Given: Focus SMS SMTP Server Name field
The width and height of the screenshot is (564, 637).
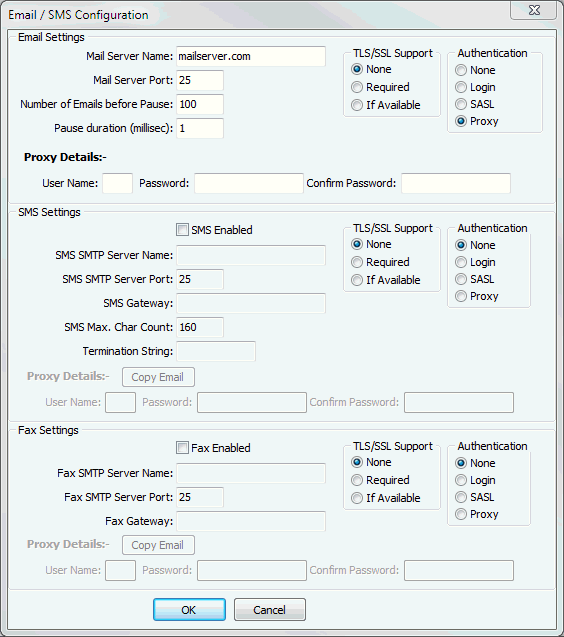Looking at the screenshot, I should pos(251,255).
